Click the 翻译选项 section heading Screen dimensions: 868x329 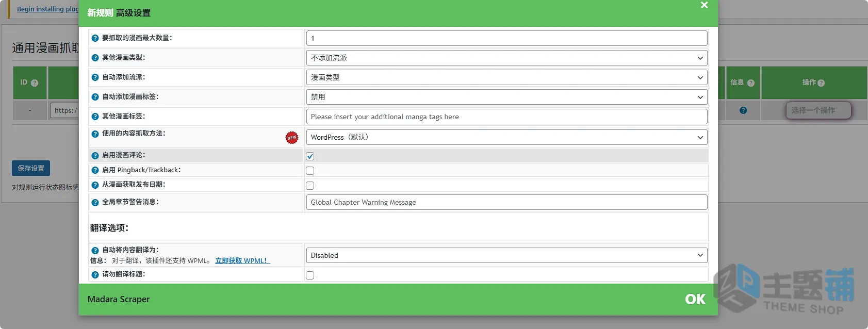click(109, 228)
